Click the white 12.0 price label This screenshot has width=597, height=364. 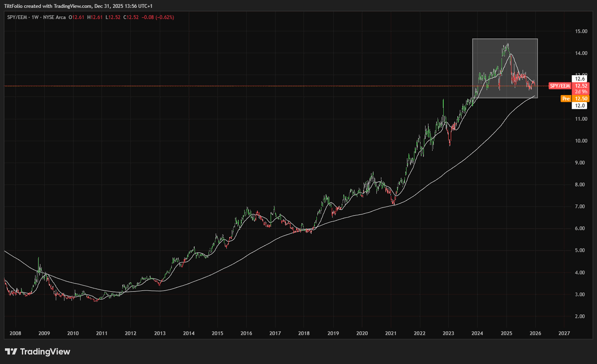point(580,105)
